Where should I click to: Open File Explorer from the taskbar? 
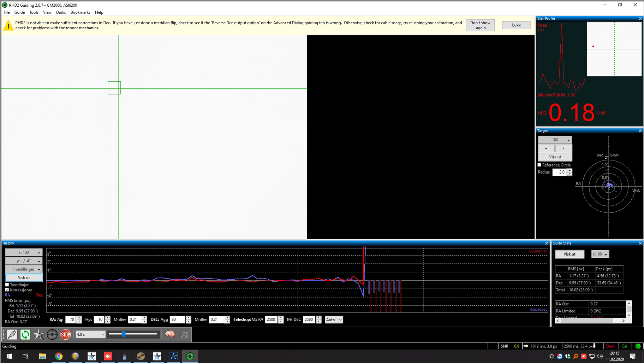click(42, 356)
